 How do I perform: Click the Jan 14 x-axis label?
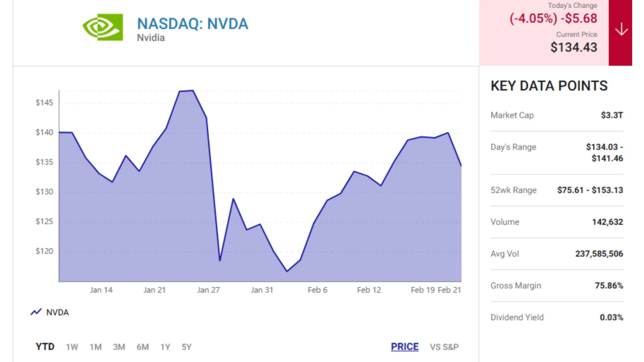click(101, 290)
